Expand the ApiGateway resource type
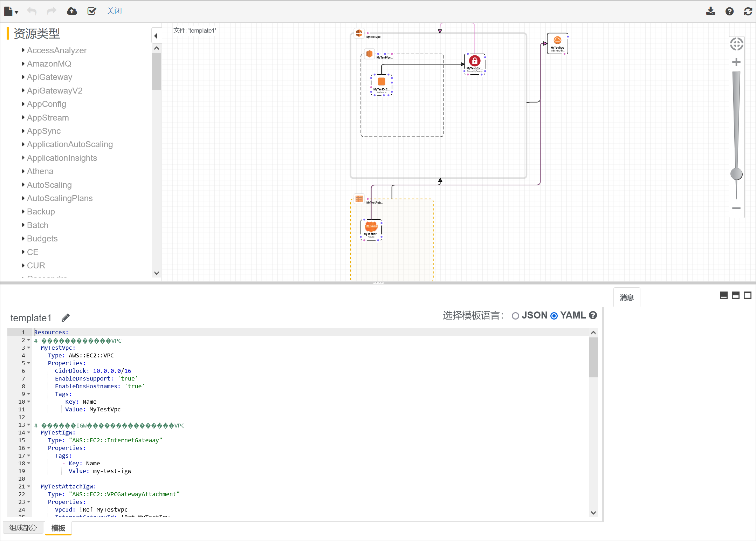This screenshot has height=541, width=756. pyautogui.click(x=49, y=77)
